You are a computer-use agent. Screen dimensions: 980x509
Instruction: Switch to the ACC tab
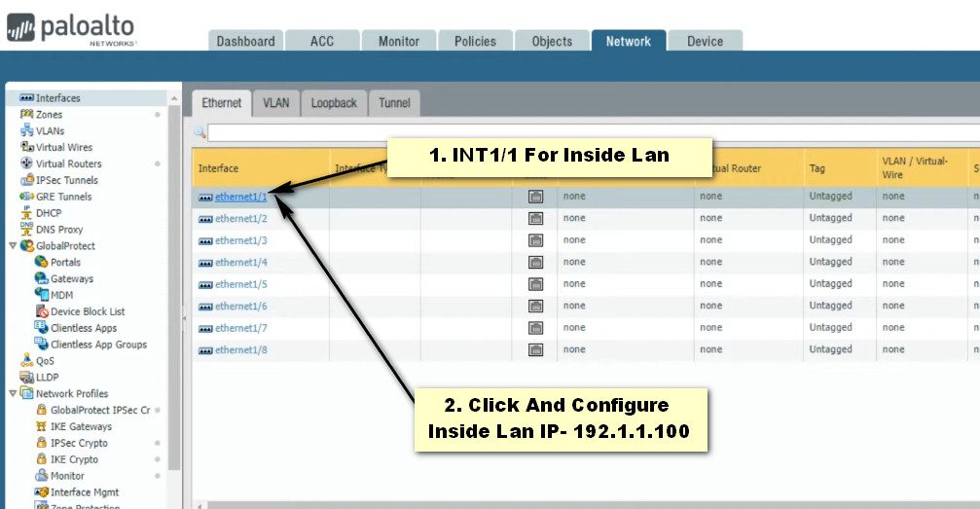322,41
